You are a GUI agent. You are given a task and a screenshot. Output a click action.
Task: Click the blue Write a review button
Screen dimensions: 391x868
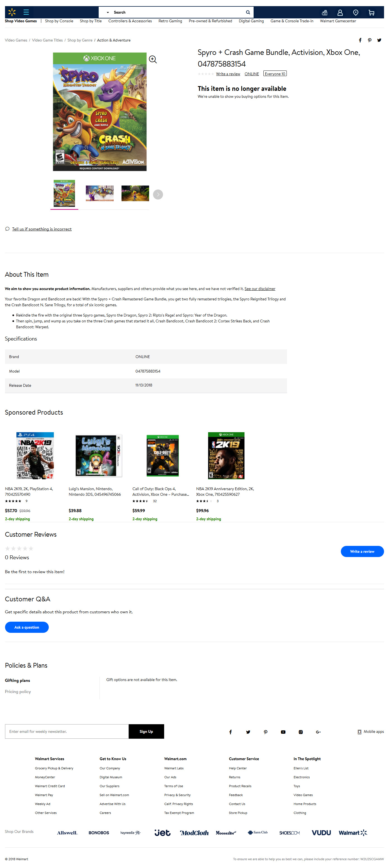pos(362,551)
